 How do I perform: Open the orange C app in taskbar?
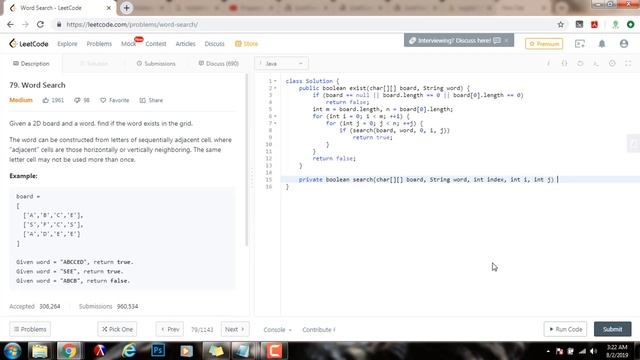(x=274, y=351)
